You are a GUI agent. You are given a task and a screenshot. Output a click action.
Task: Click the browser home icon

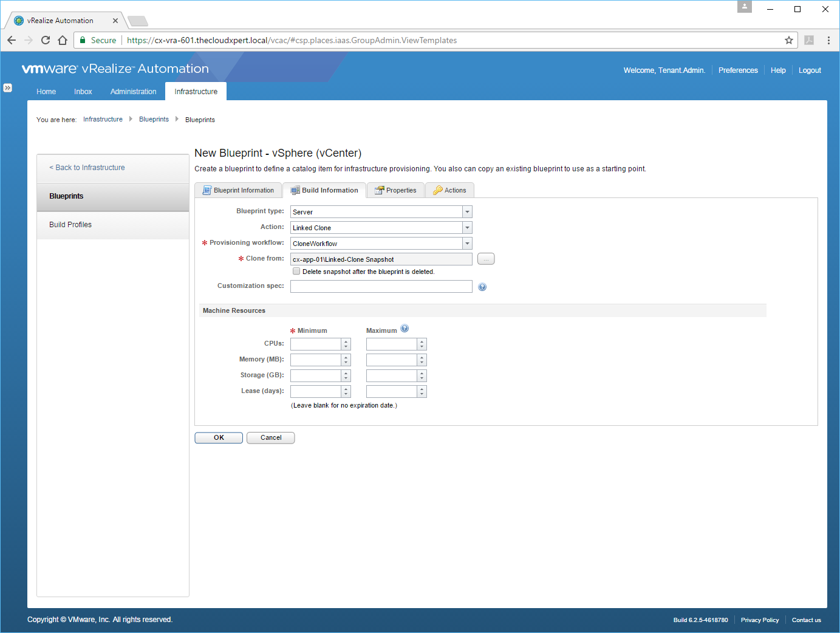pos(63,40)
